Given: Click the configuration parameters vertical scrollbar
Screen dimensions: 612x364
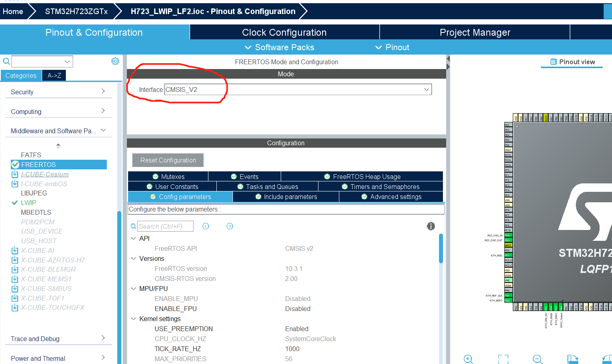Looking at the screenshot, I should [x=441, y=249].
